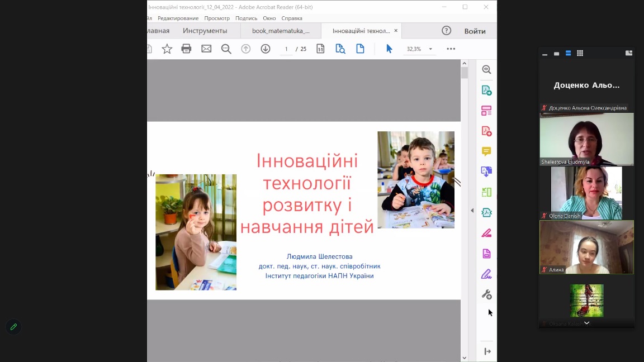Image resolution: width=644 pixels, height=362 pixels.
Task: Switch Zoom panel to grid view
Action: tap(580, 53)
